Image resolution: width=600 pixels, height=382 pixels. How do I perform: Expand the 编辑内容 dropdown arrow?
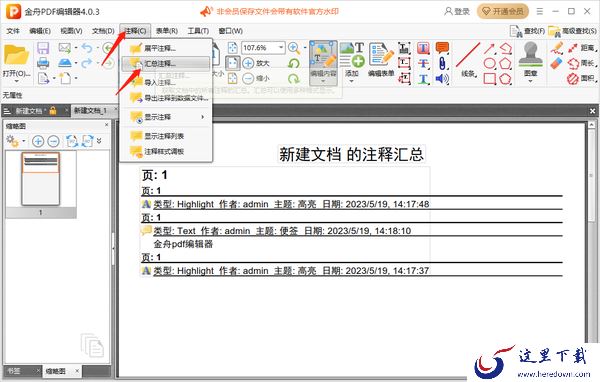(x=323, y=81)
